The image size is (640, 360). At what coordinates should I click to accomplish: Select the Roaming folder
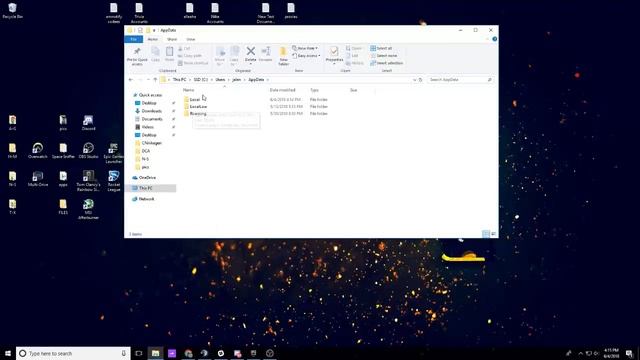tap(198, 113)
